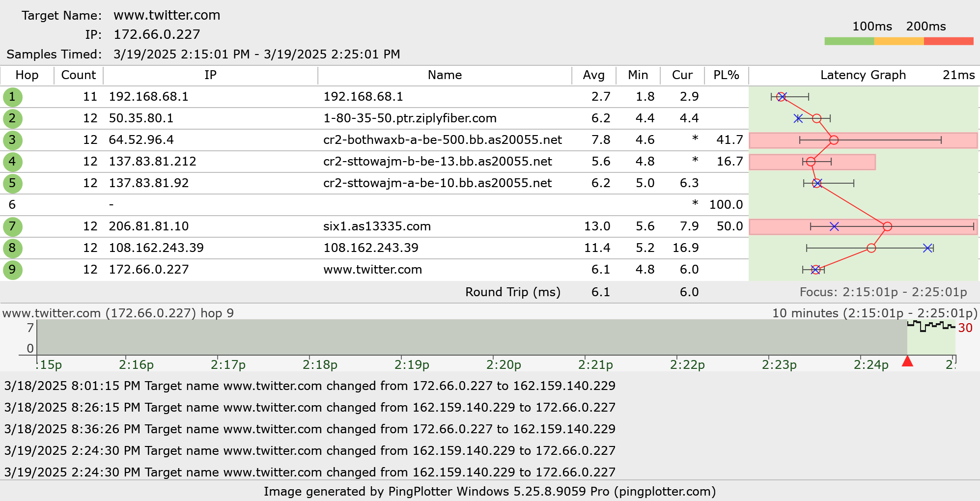Select hop 9 IP cell 172.66.0.227
The width and height of the screenshot is (980, 501).
tap(149, 270)
